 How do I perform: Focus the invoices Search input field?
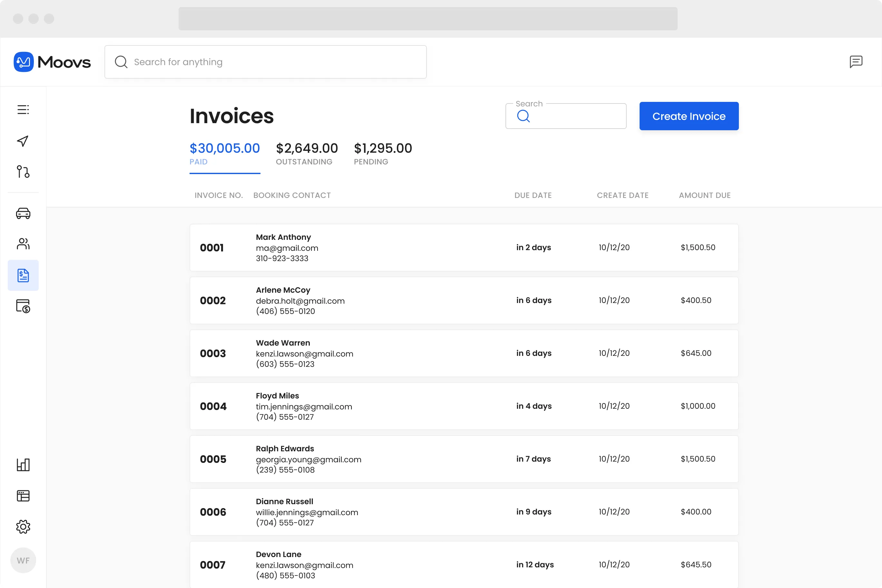click(566, 116)
